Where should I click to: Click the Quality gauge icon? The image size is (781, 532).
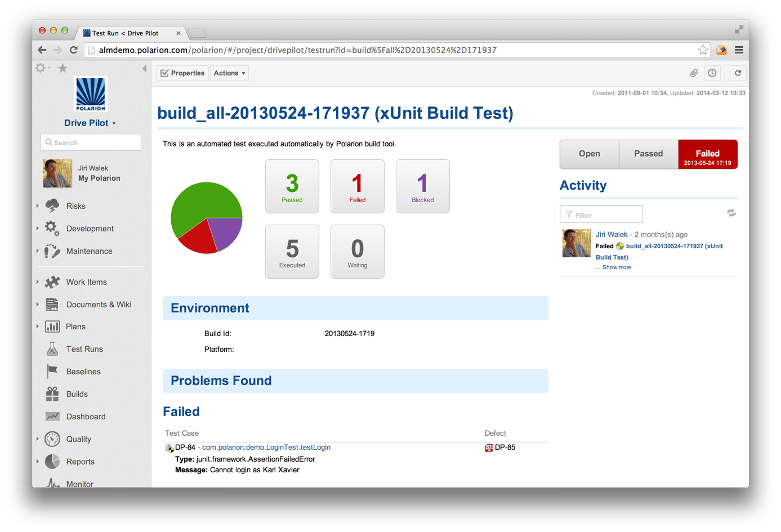(51, 439)
